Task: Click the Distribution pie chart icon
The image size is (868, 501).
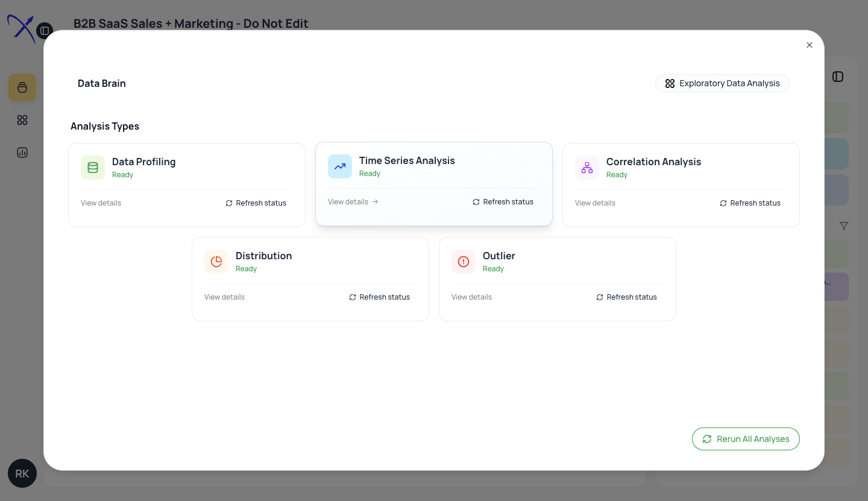Action: coord(216,262)
